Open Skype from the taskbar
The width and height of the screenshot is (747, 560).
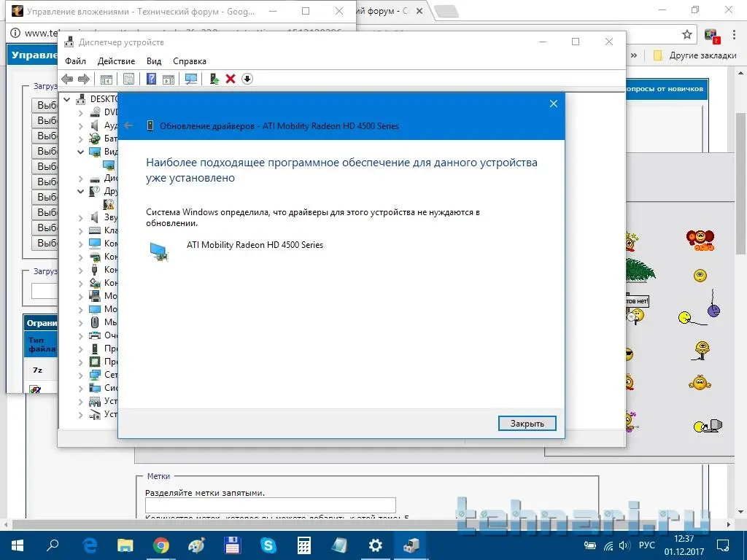coord(268,545)
